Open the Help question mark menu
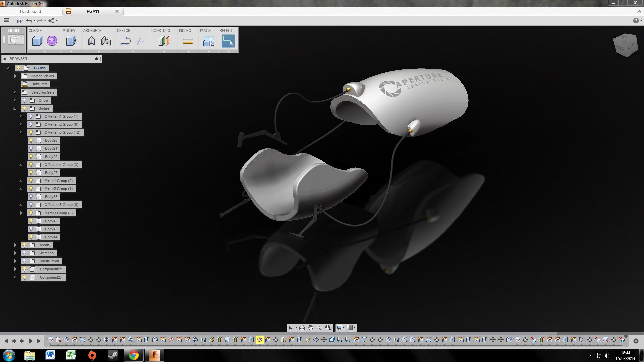644x362 pixels. pyautogui.click(x=636, y=21)
